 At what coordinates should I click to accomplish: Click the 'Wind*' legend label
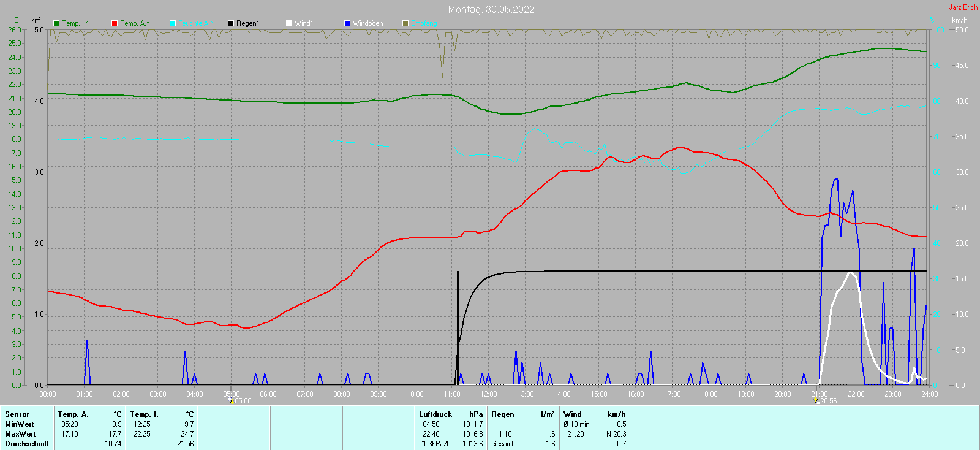pos(304,23)
